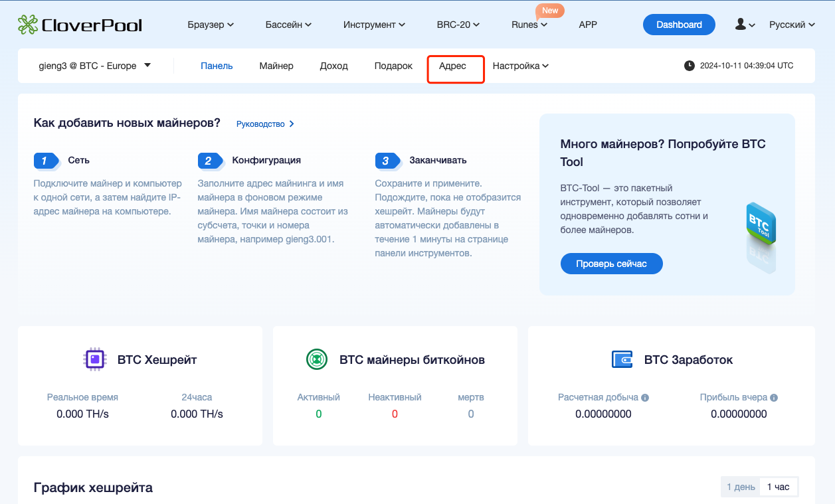Click the Активный miners count 0

click(318, 414)
